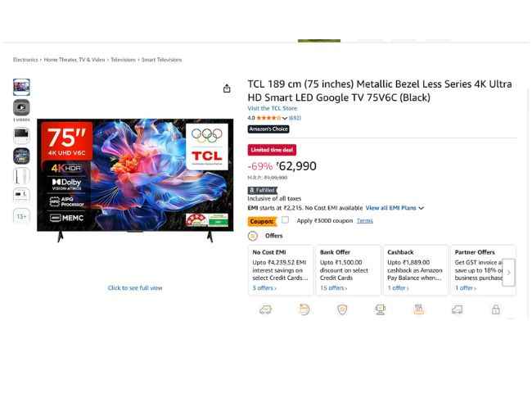532x393 pixels.
Task: Open the 13+ more images thumbnail
Action: (x=21, y=216)
